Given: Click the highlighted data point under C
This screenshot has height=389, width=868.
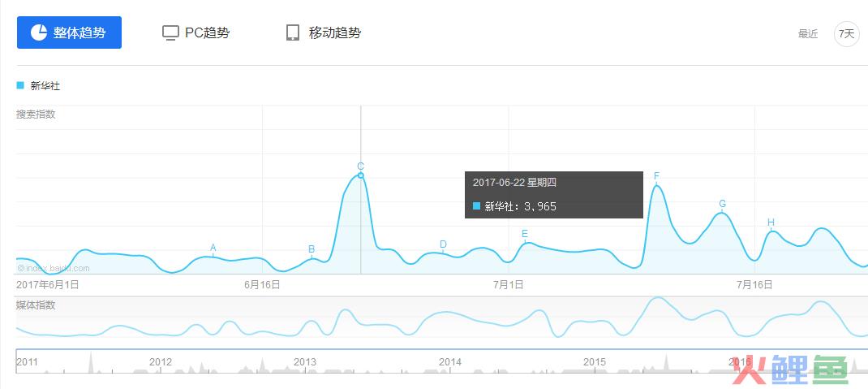Looking at the screenshot, I should 361,175.
